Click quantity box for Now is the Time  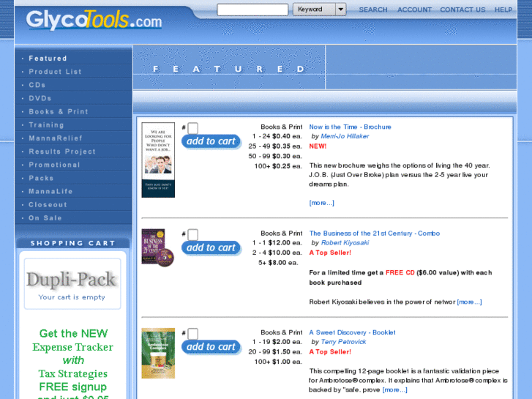point(192,128)
